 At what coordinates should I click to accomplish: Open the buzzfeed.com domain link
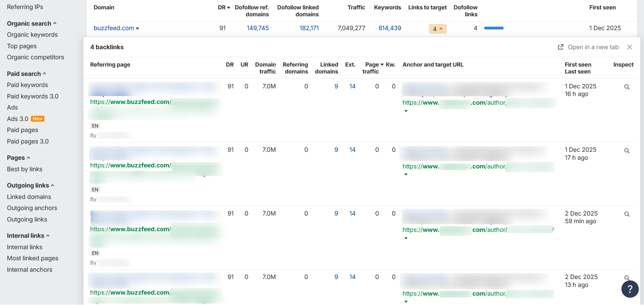tap(114, 28)
